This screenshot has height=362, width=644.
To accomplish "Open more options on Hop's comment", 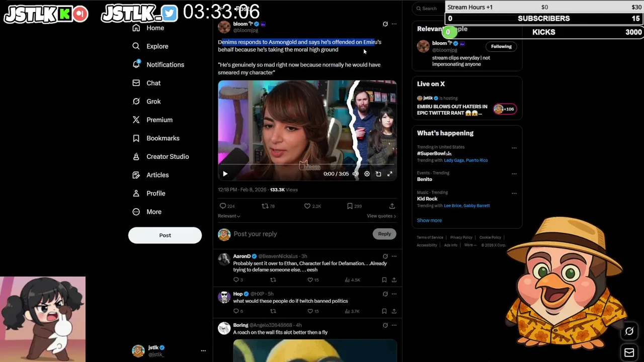I will 394,294.
